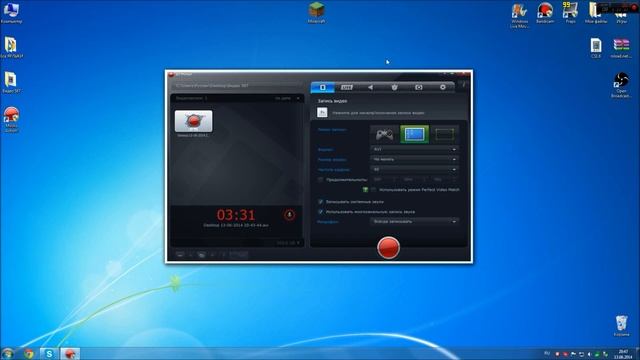The height and width of the screenshot is (360, 640).
Task: Open the sort-by-date dropdown in recordings list
Action: 287,98
